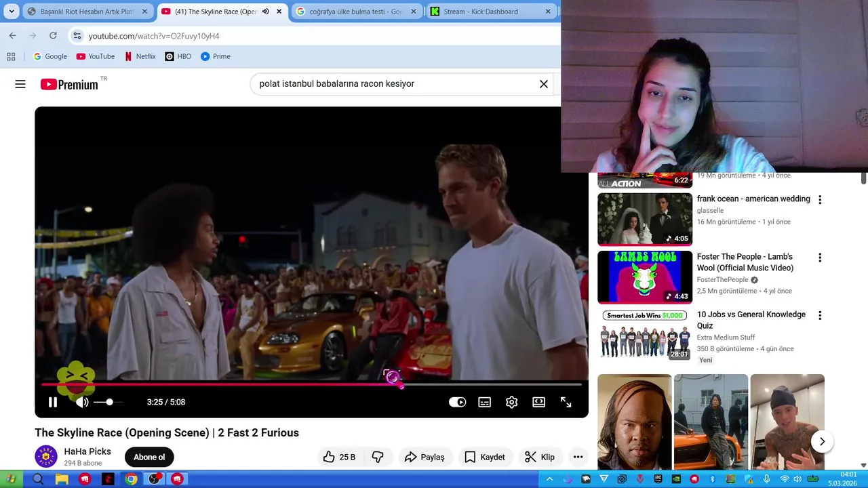Open the HaHa Picks channel avatar
The image size is (868, 488).
click(46, 457)
